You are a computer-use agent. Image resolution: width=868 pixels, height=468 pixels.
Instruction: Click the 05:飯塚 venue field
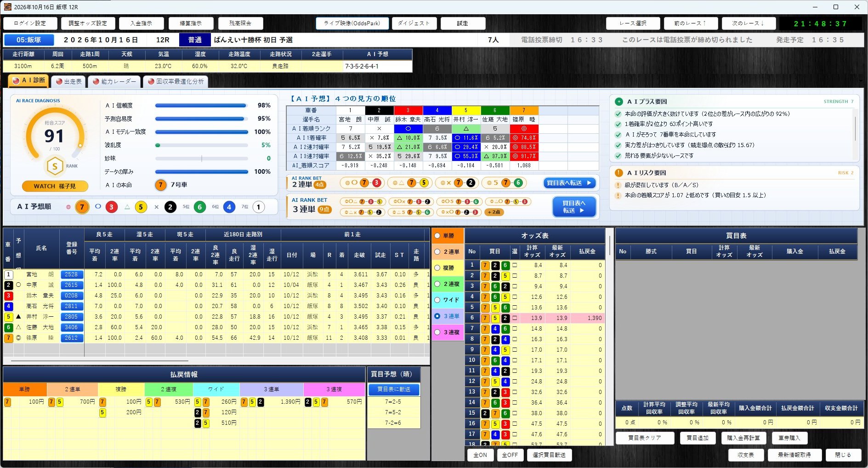click(x=29, y=40)
